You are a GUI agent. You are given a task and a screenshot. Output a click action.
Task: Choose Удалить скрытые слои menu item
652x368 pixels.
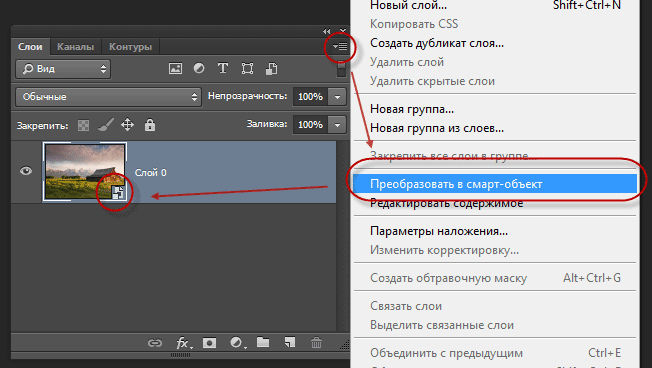click(495, 81)
